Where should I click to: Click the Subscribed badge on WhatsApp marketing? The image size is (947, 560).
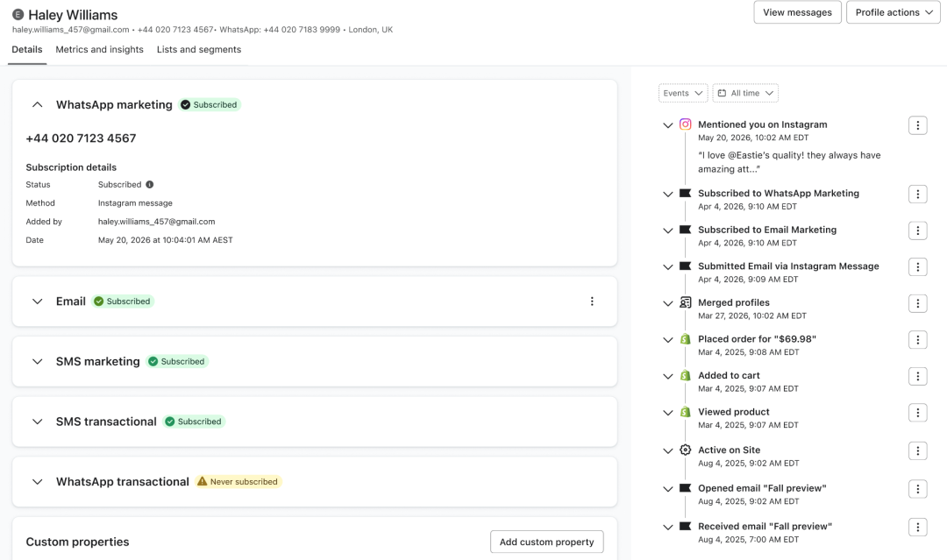210,104
